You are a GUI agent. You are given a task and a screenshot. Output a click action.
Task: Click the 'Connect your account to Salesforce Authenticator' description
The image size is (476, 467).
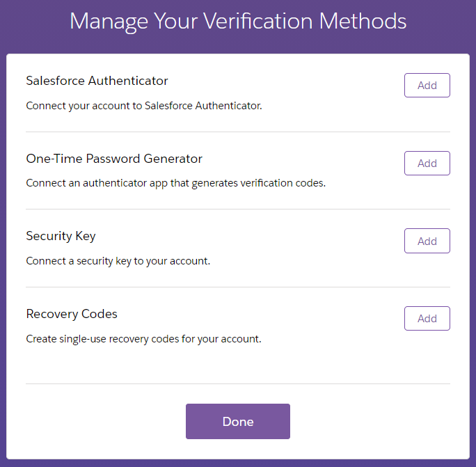144,106
